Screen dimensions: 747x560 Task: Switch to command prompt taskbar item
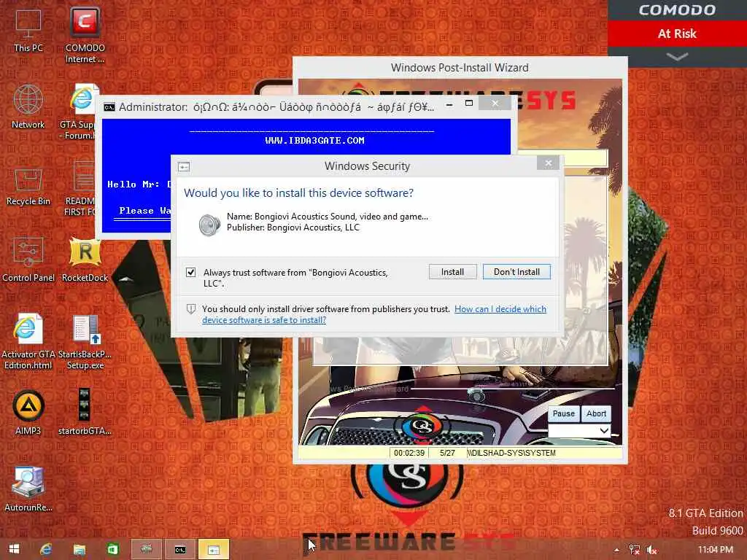click(x=180, y=549)
